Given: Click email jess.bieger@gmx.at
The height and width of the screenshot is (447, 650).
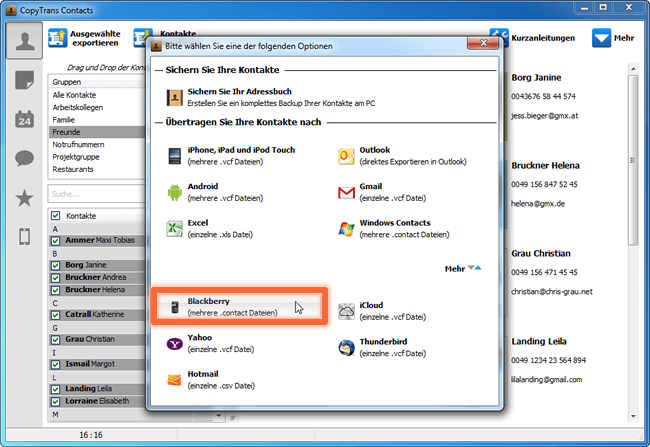Looking at the screenshot, I should [544, 116].
